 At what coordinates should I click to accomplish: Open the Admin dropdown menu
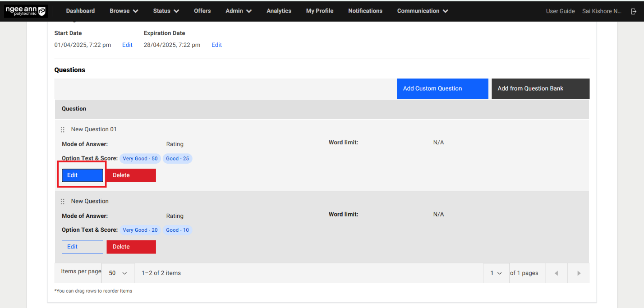tap(238, 11)
